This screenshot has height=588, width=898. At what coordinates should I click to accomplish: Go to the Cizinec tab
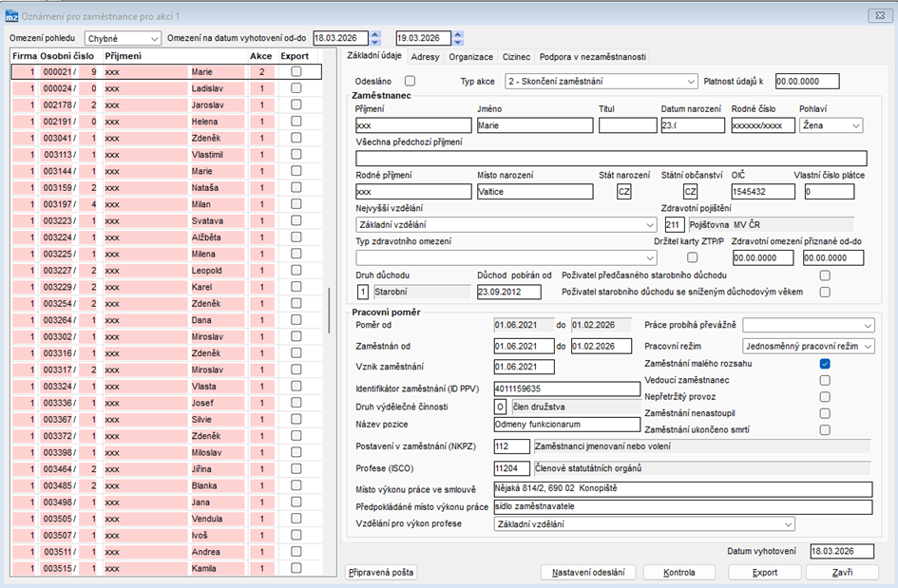[x=516, y=57]
